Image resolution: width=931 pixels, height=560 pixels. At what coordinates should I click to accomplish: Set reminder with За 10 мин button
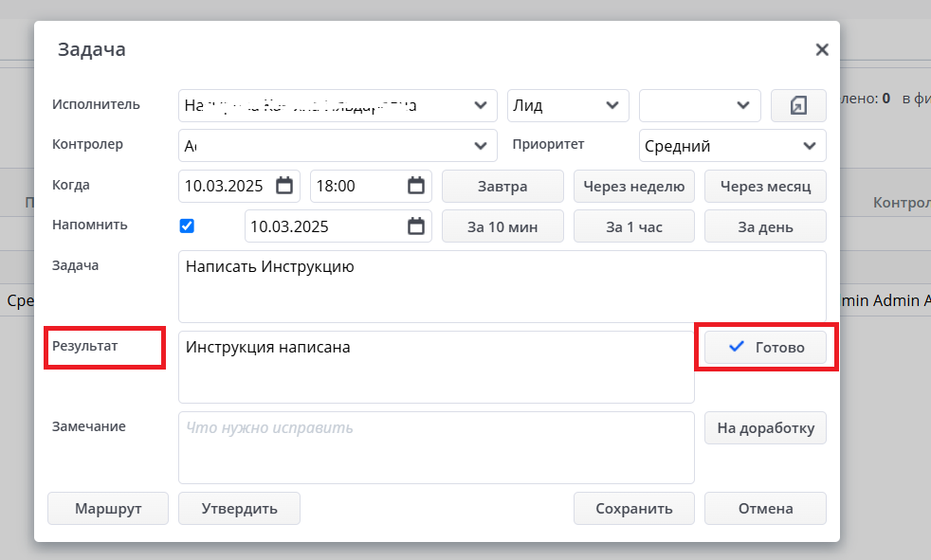point(502,226)
